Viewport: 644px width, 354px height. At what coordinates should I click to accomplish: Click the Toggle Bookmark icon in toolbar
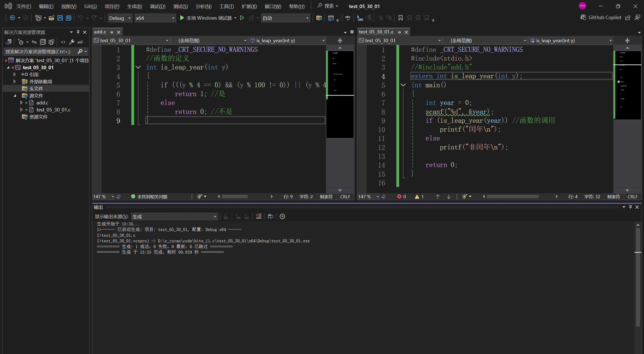pyautogui.click(x=400, y=18)
